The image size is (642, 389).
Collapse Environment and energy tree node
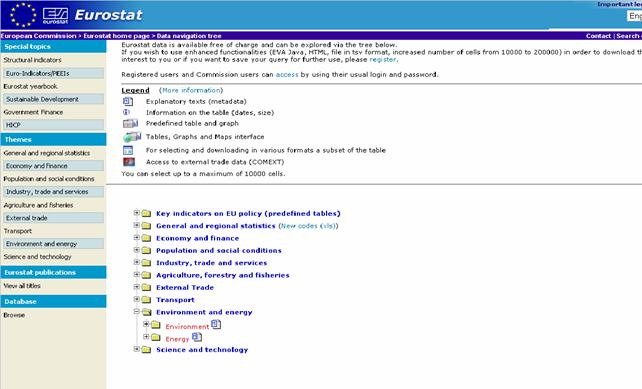tap(137, 312)
